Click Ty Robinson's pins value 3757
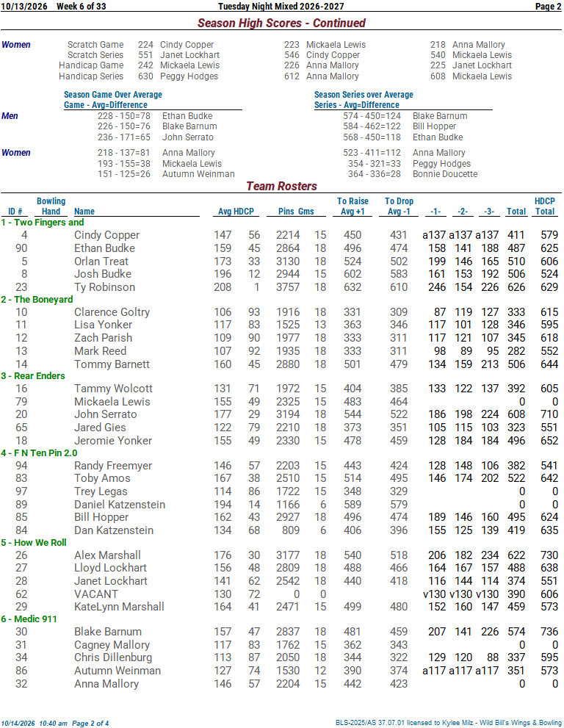 pyautogui.click(x=288, y=287)
